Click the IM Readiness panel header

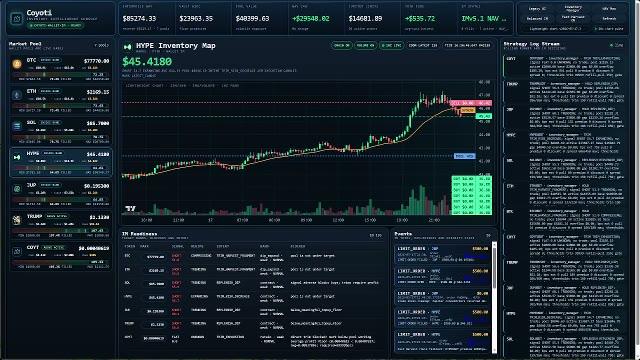252,236
